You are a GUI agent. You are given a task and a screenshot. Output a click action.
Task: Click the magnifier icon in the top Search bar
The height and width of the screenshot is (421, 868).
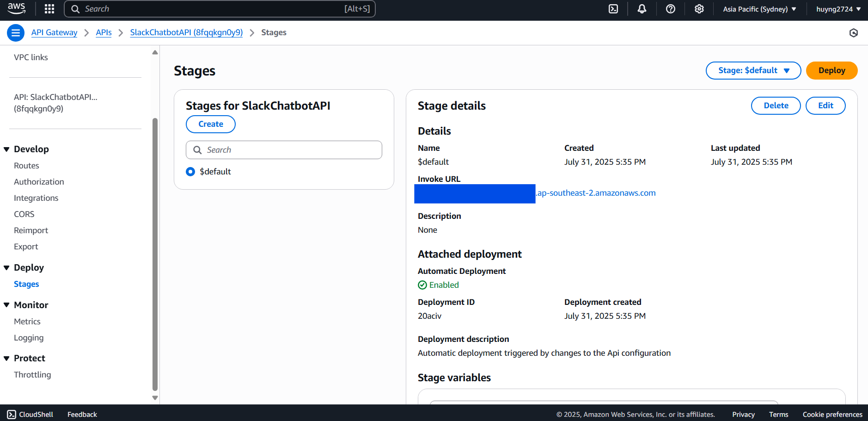tap(75, 9)
